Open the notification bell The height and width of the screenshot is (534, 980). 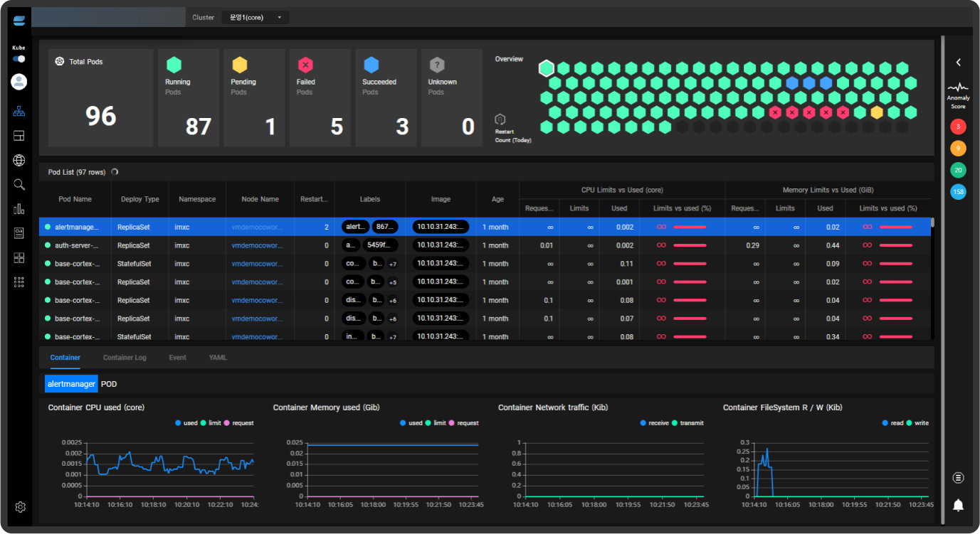958,506
